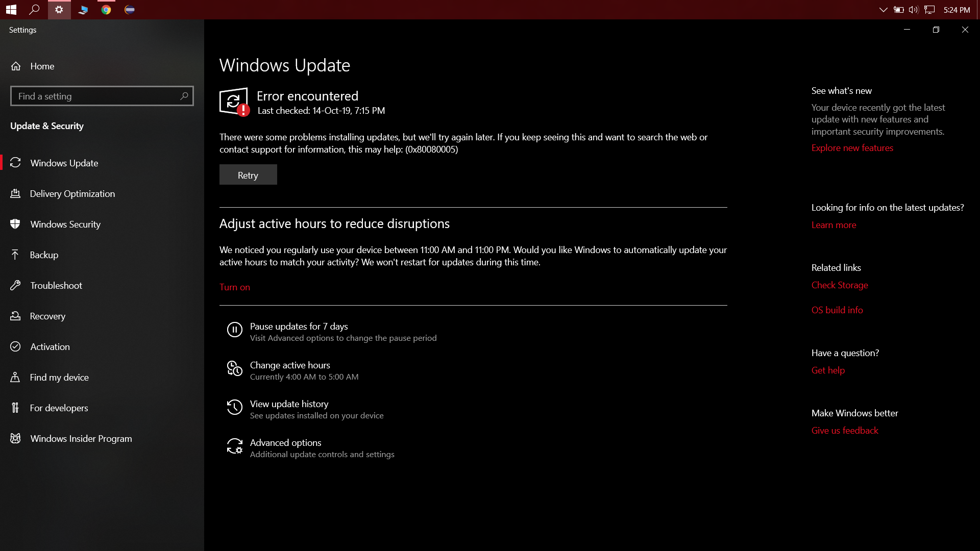Image resolution: width=980 pixels, height=551 pixels.
Task: Click the Activation checkmark circle icon
Action: pos(15,346)
